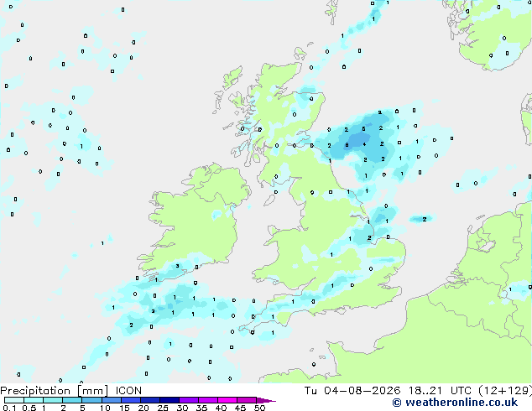Image resolution: width=532 pixels, height=411 pixels.
Task: Click the '(12+129)' forecast run label
Action: coord(505,391)
